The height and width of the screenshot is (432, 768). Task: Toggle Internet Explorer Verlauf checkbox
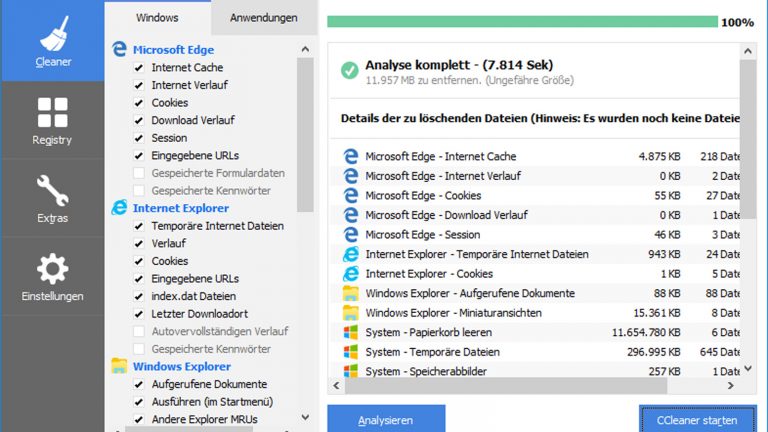(139, 243)
